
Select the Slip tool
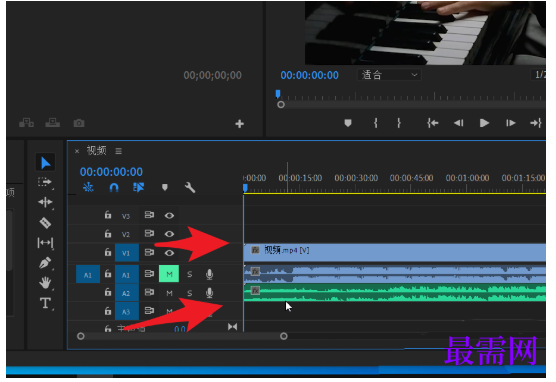pos(45,243)
